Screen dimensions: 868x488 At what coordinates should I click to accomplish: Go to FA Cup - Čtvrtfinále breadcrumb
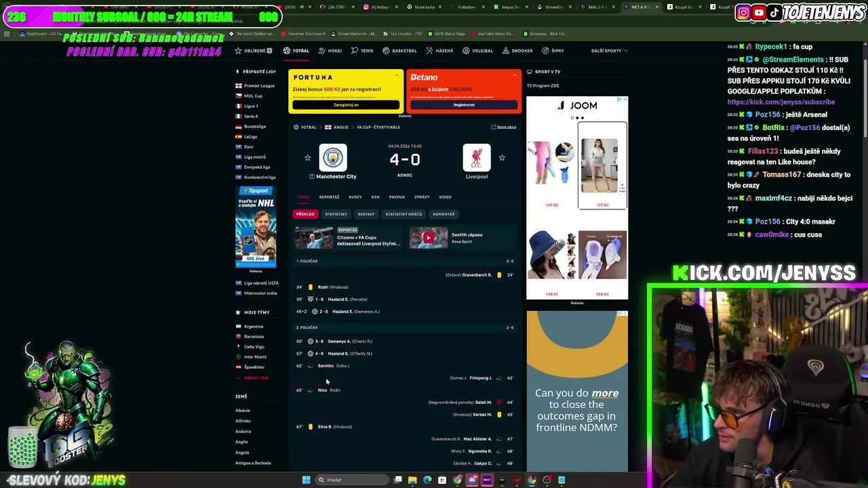click(378, 127)
